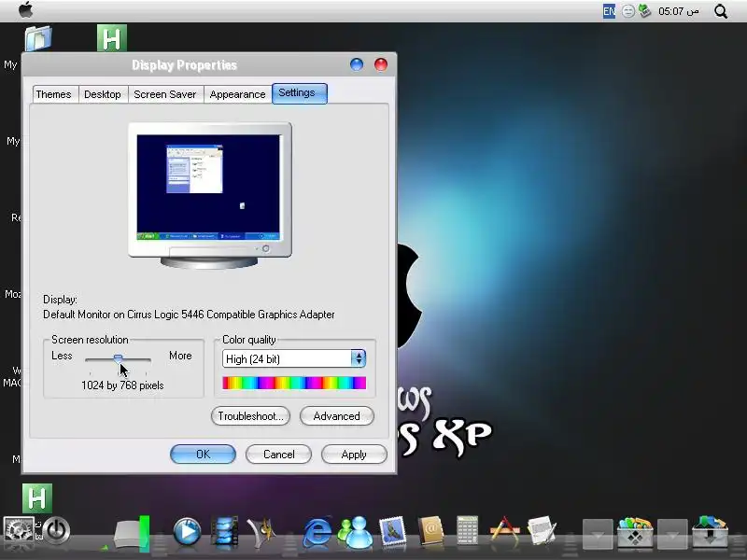Open the film strip movie dock icon

tap(224, 530)
